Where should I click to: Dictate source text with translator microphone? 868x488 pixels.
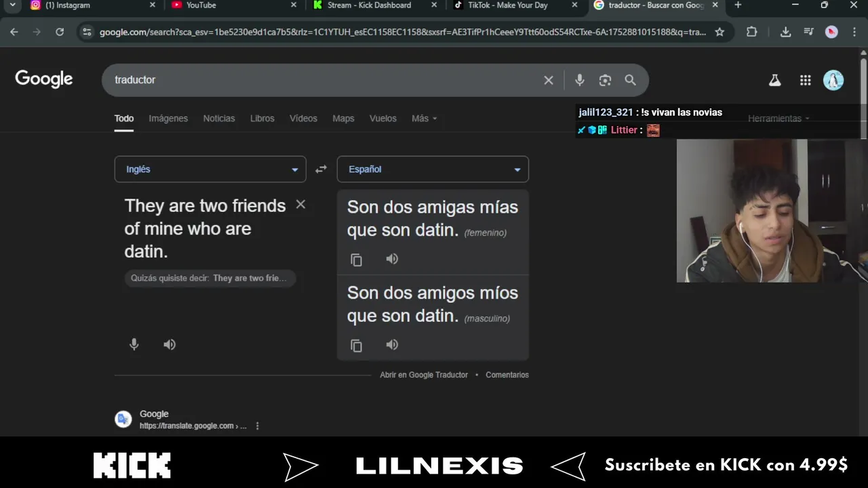click(x=134, y=344)
